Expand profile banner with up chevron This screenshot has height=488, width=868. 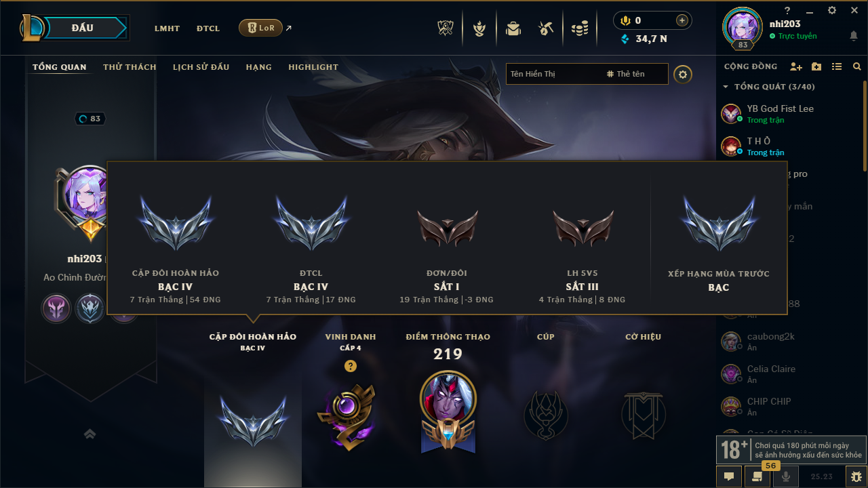pos(90,434)
